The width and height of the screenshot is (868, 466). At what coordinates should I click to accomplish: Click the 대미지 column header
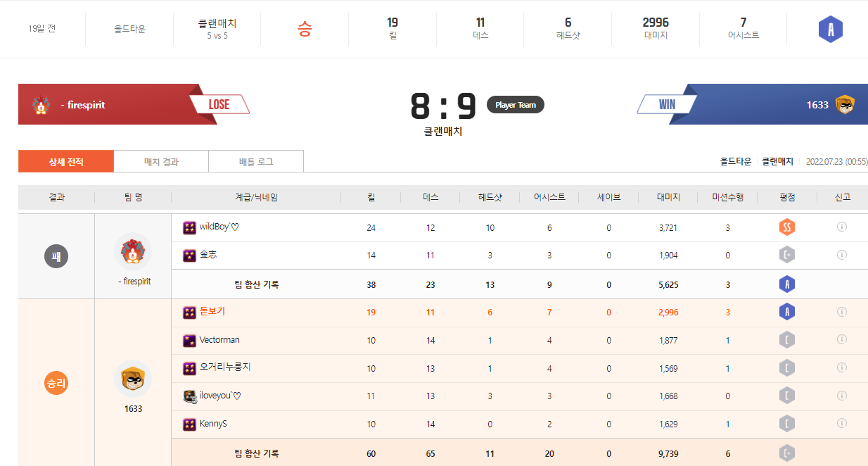click(668, 198)
